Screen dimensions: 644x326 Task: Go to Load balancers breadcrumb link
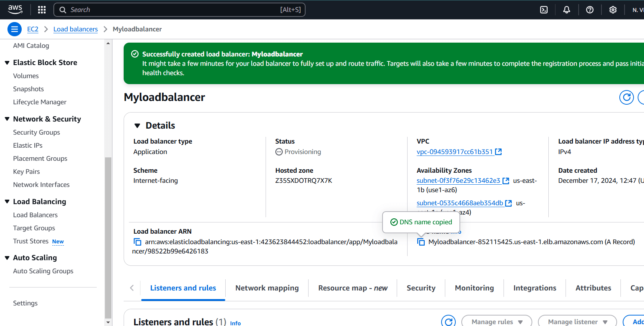(x=75, y=29)
